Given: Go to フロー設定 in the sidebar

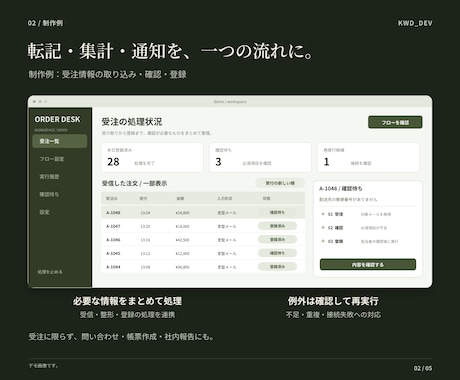Looking at the screenshot, I should tap(52, 159).
